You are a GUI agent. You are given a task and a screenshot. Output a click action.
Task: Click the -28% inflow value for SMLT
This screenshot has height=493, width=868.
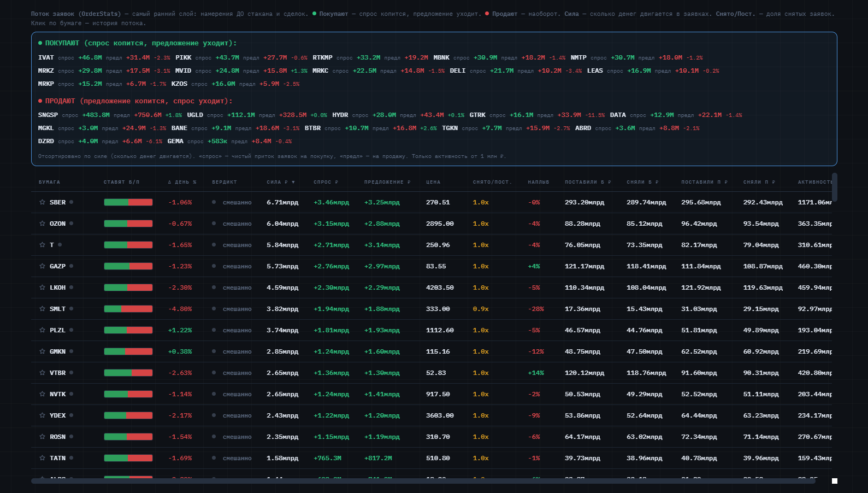pyautogui.click(x=536, y=309)
